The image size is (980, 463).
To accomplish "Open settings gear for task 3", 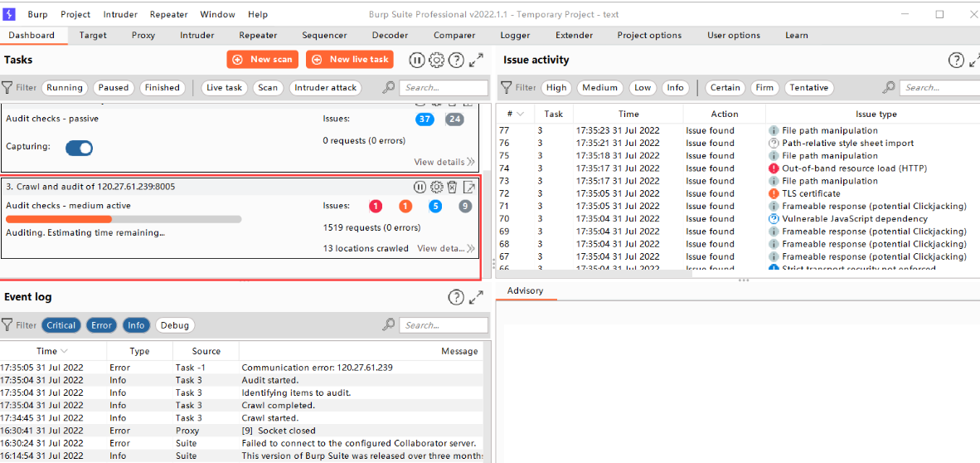I will click(436, 187).
